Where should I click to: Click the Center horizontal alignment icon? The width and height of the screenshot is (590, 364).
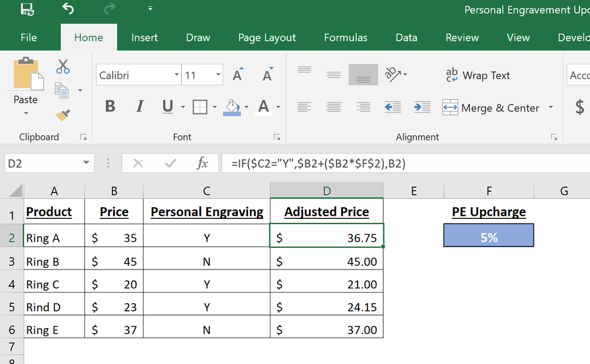334,107
